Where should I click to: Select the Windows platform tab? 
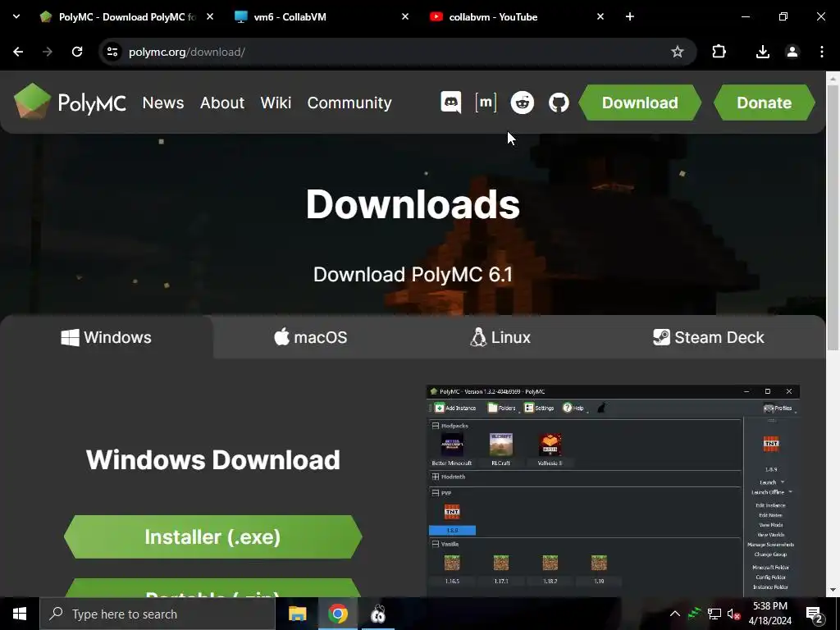click(x=106, y=337)
